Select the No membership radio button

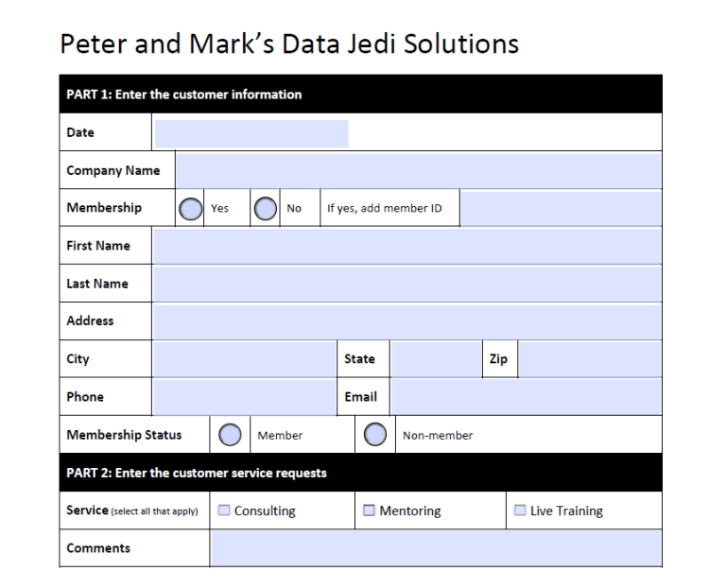[266, 208]
